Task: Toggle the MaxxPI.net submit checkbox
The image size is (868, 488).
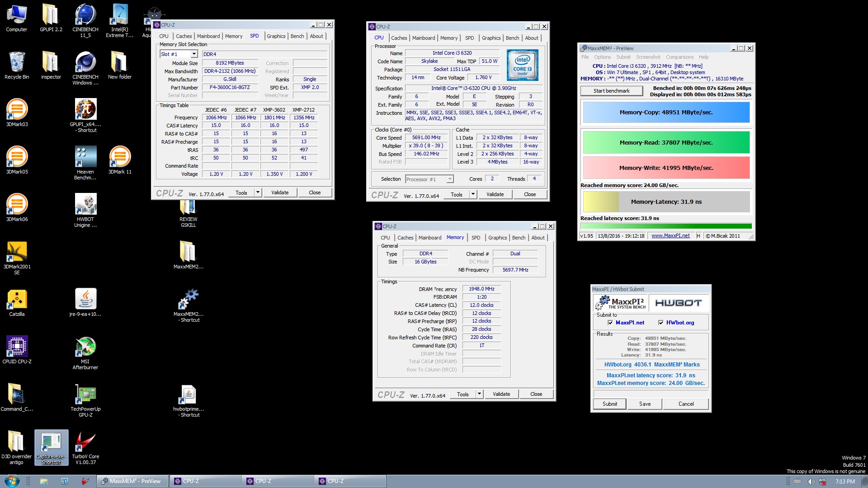Action: [x=610, y=323]
